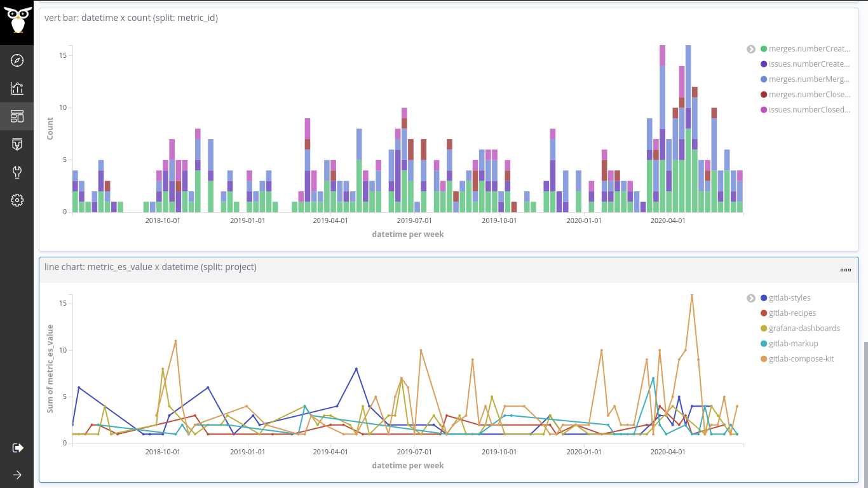Click line chart datetime per week label
The height and width of the screenshot is (488, 868).
point(408,466)
